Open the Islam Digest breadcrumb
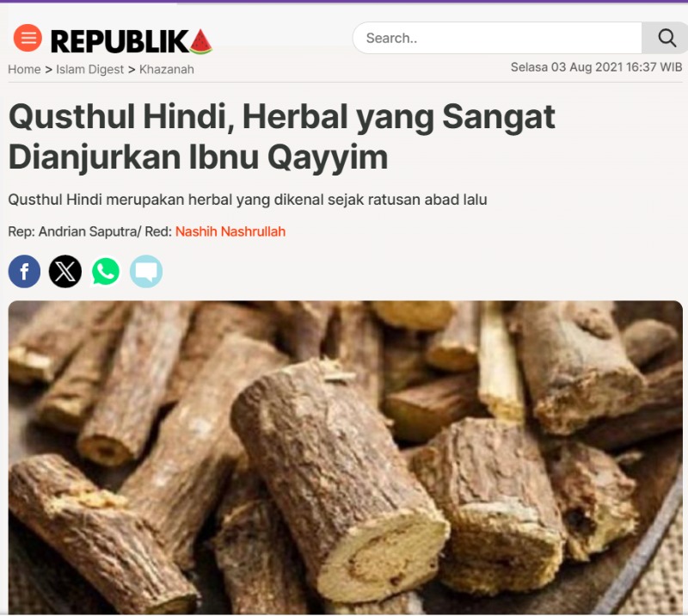The height and width of the screenshot is (616, 688). [x=90, y=70]
